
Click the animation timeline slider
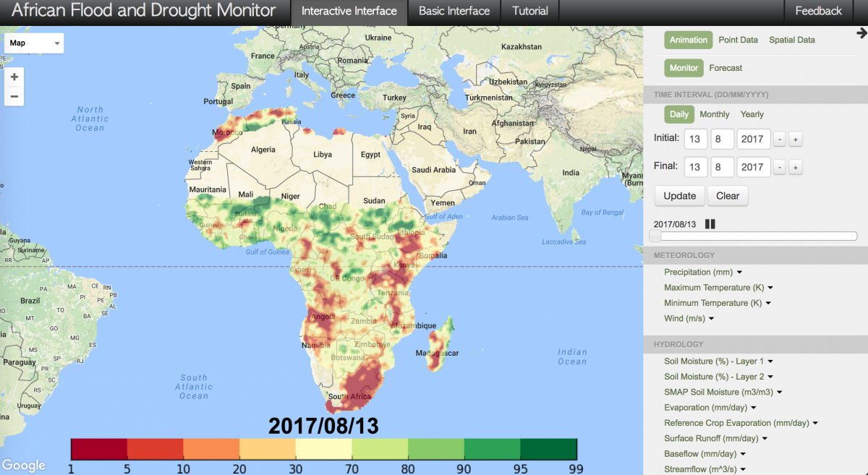point(756,236)
